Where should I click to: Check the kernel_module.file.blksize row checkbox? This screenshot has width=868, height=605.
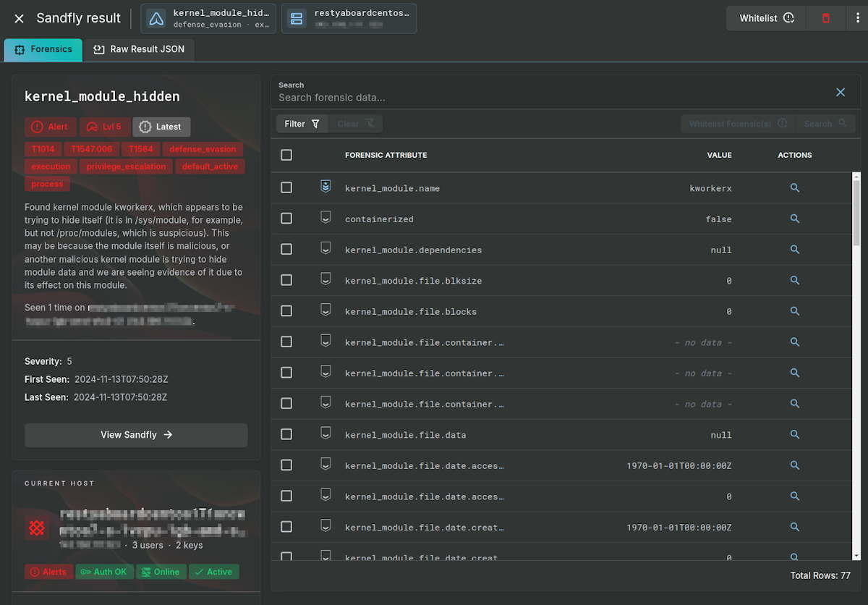tap(286, 279)
